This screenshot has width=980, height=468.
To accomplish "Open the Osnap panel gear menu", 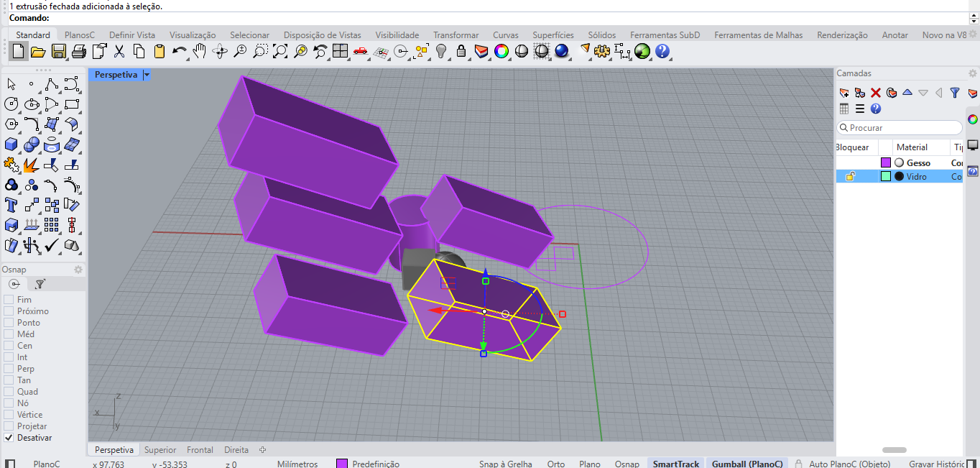I will coord(78,270).
